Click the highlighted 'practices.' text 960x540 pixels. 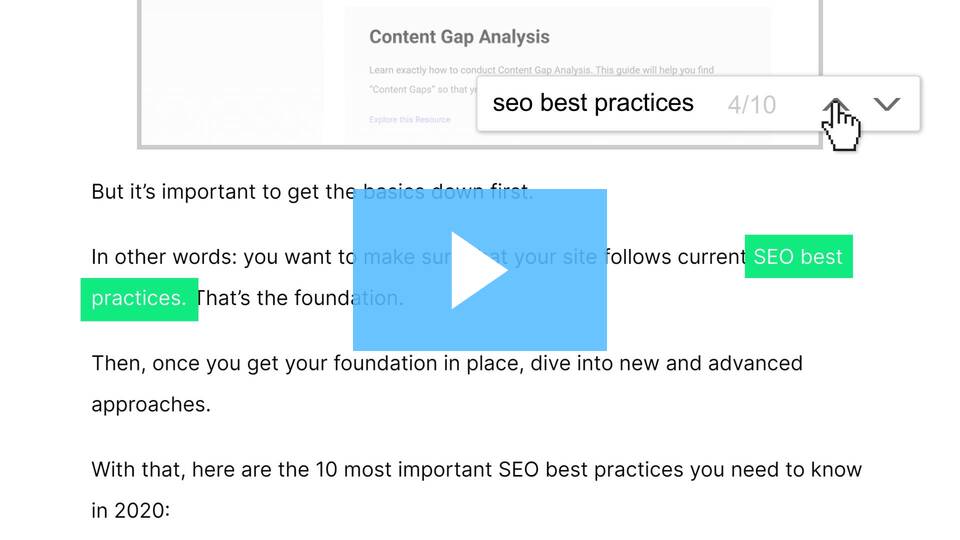click(138, 299)
